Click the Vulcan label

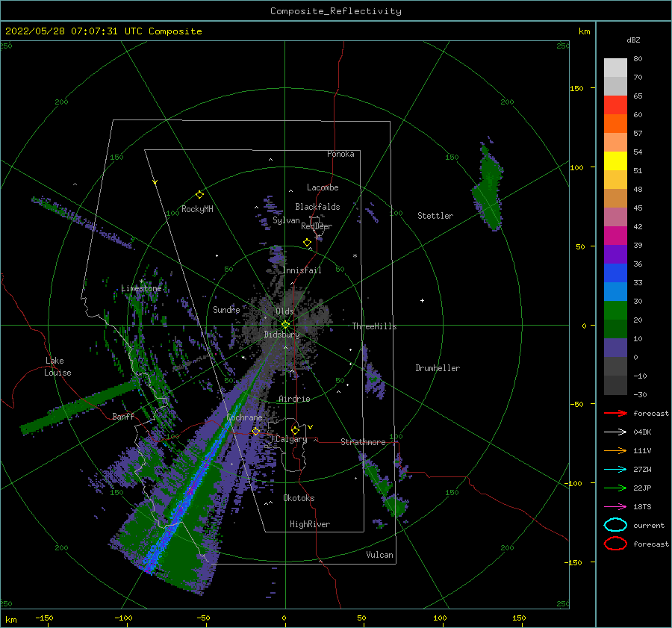(379, 555)
